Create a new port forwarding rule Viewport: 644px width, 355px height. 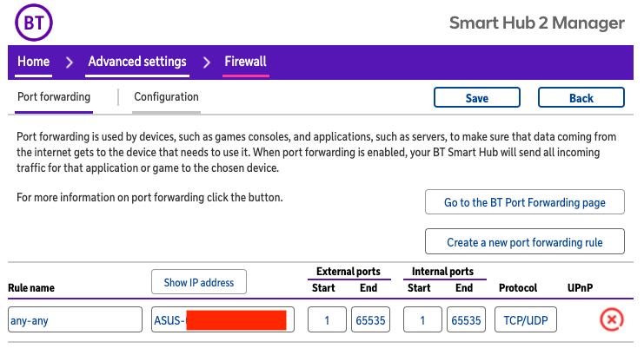tap(525, 242)
